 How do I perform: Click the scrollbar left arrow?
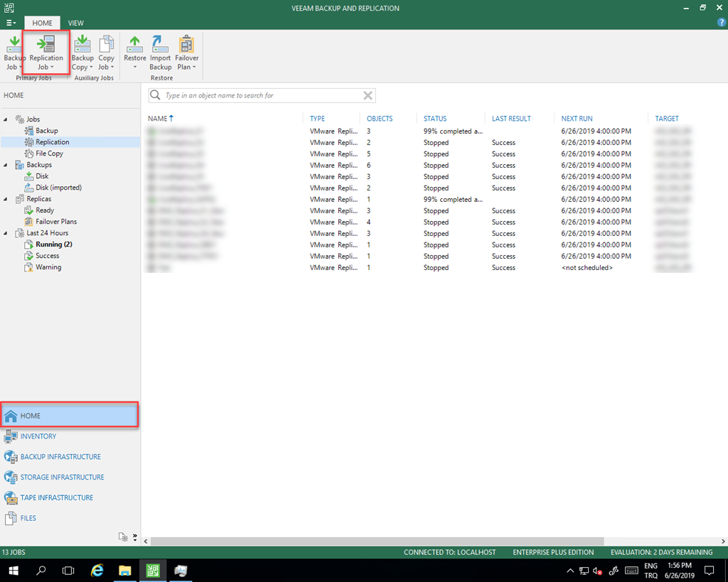pyautogui.click(x=146, y=541)
